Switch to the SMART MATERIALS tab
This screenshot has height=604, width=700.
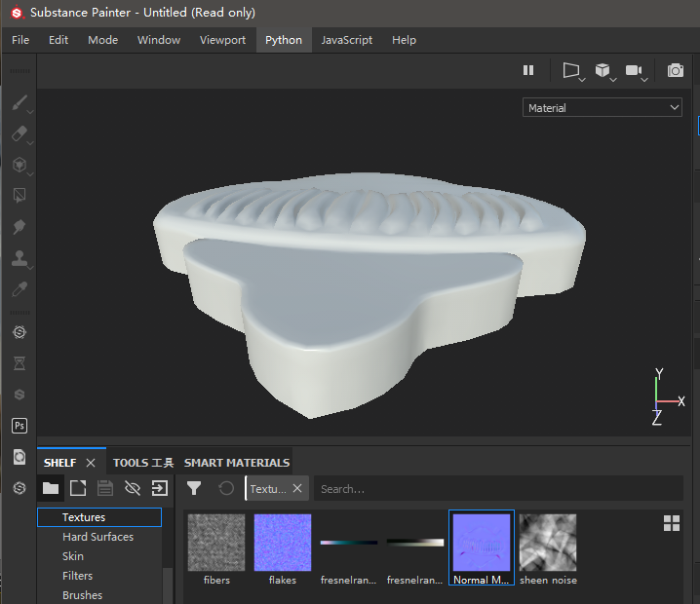(x=237, y=463)
